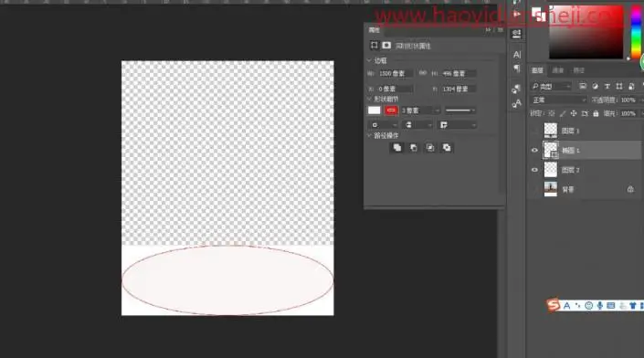Click the intersect shape areas icon
644x358 pixels.
[x=430, y=148]
